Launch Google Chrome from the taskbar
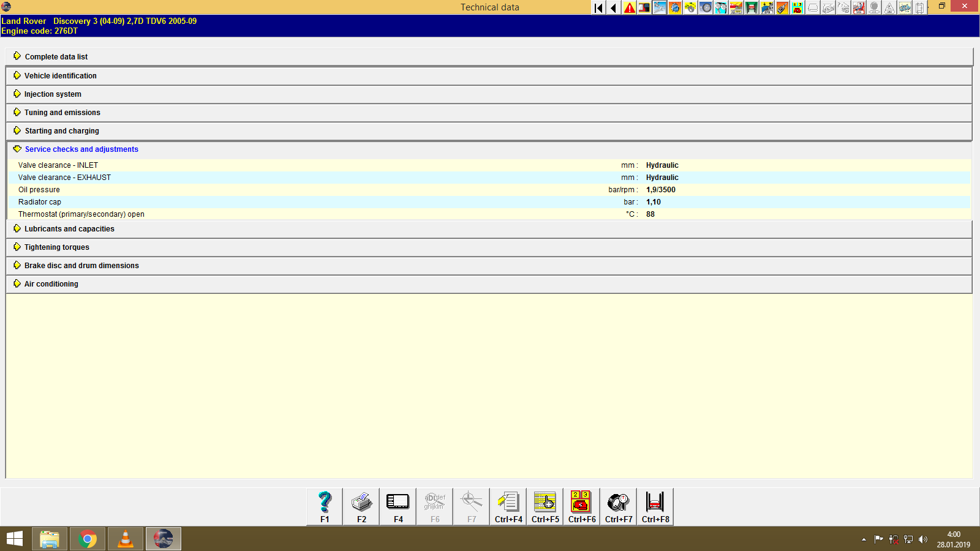 click(x=87, y=539)
